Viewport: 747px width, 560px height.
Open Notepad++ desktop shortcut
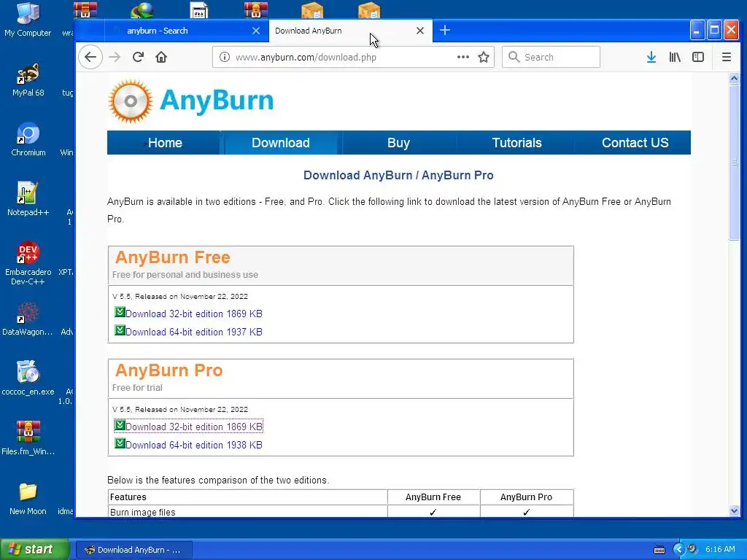(28, 200)
